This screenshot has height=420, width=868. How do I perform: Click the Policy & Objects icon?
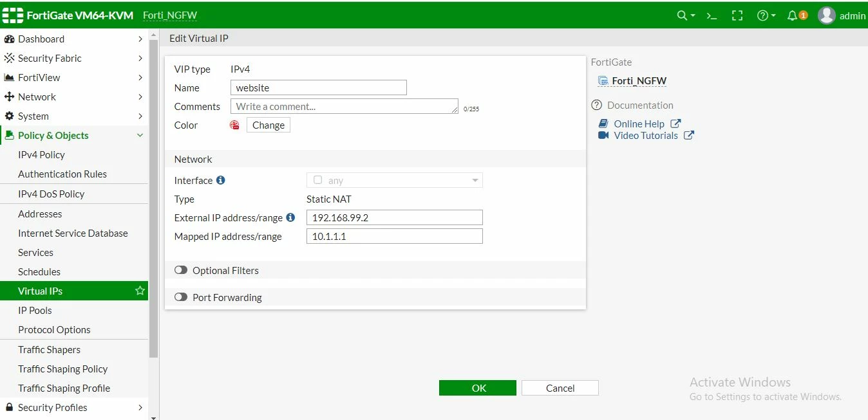click(x=9, y=136)
